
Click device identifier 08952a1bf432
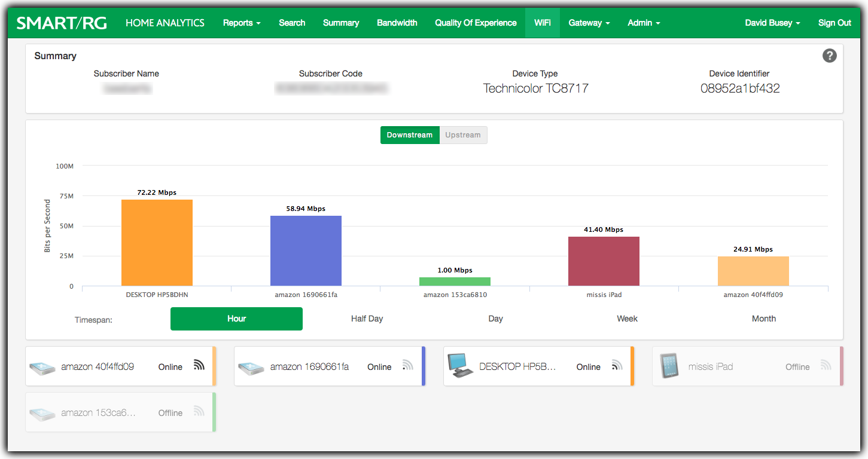coord(740,88)
